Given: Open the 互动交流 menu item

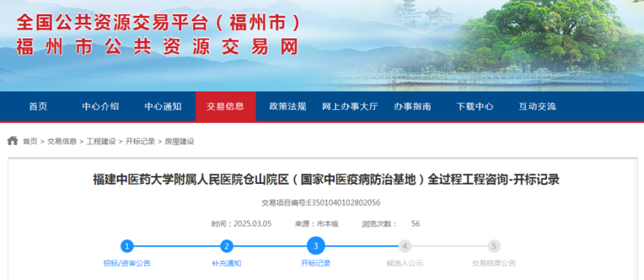Looking at the screenshot, I should (x=537, y=107).
